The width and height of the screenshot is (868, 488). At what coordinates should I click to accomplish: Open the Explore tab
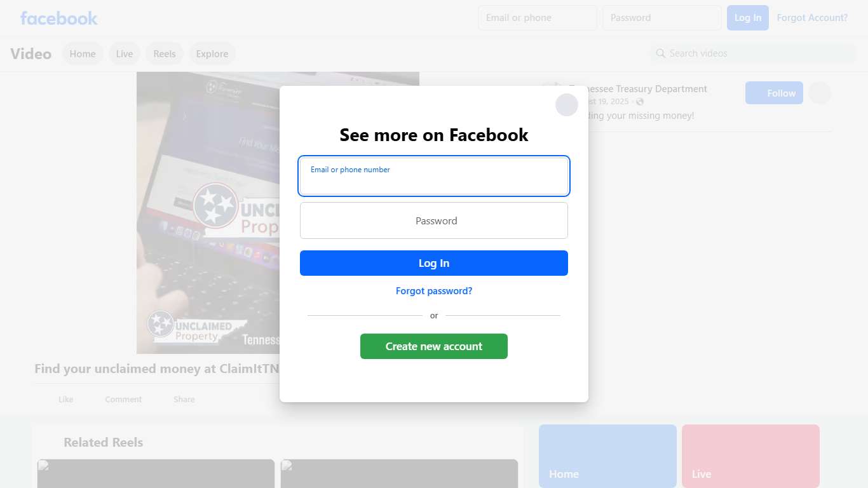(x=212, y=54)
